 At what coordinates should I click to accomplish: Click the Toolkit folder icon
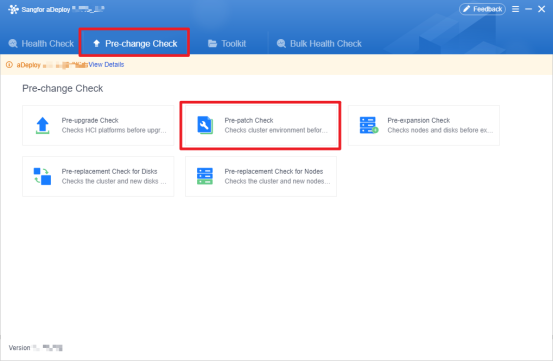tap(212, 44)
